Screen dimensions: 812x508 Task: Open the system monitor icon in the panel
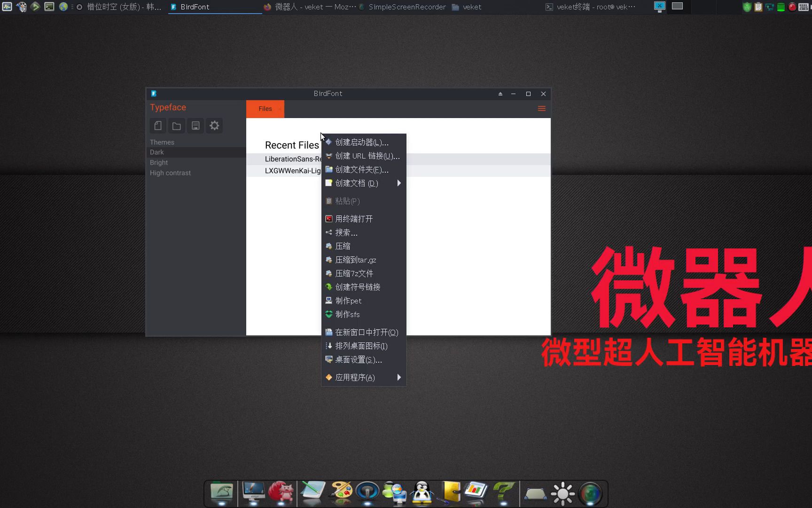[7, 7]
